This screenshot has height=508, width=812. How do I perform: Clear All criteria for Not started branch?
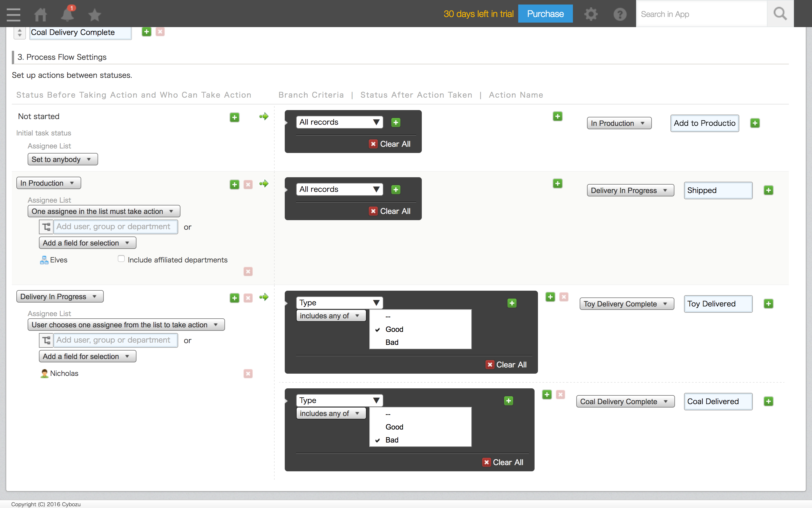click(x=390, y=144)
